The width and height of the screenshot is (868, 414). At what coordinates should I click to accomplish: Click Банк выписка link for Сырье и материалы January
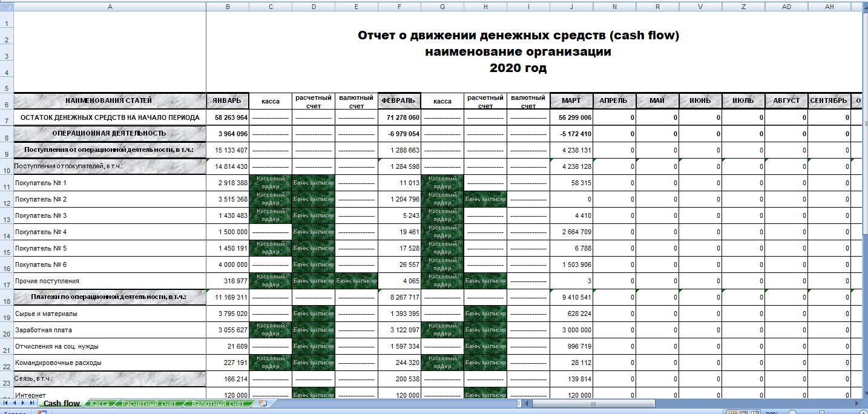[x=313, y=314]
